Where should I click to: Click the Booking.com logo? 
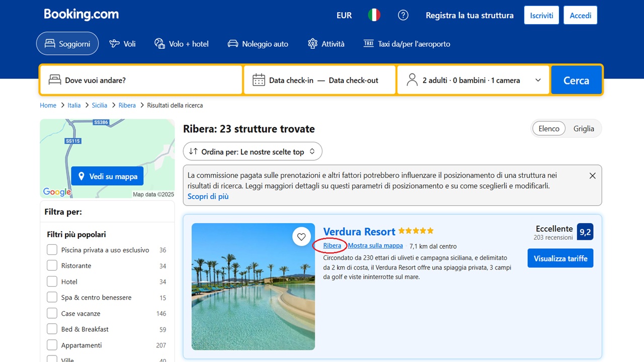(81, 15)
